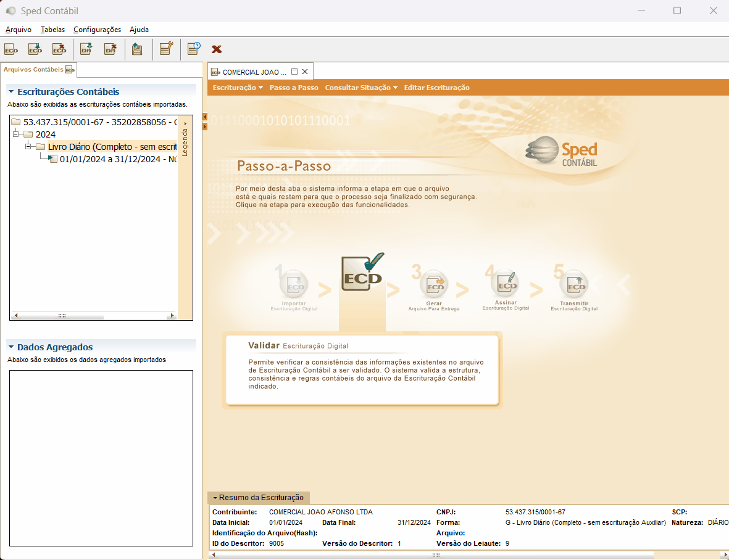Select the 01/01/2024 a 31/12/2024 tree entry
This screenshot has height=560, width=729.
coord(117,159)
